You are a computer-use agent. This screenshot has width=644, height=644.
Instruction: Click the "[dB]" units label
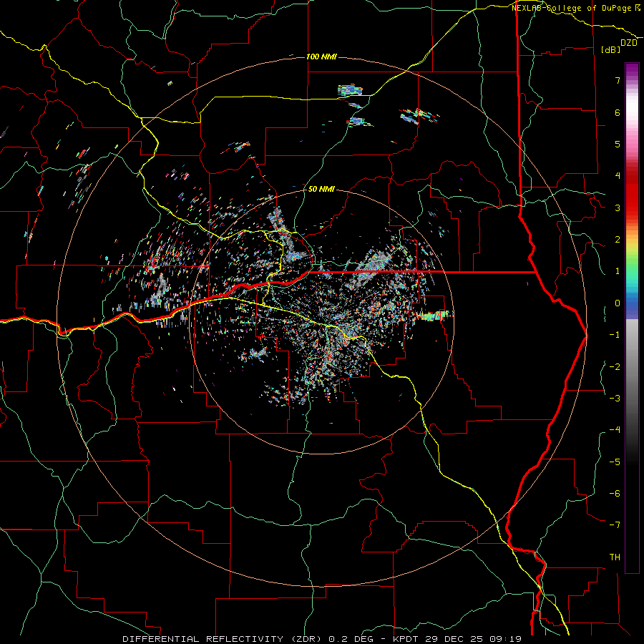[610, 49]
